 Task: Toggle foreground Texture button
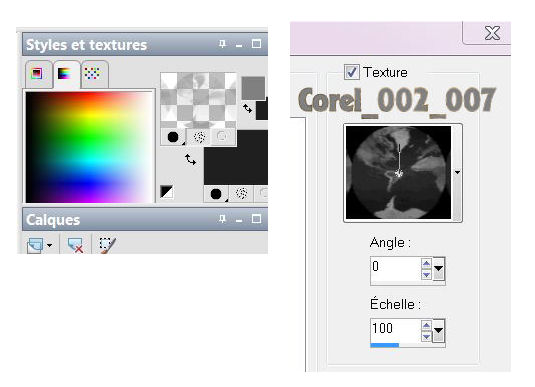199,137
